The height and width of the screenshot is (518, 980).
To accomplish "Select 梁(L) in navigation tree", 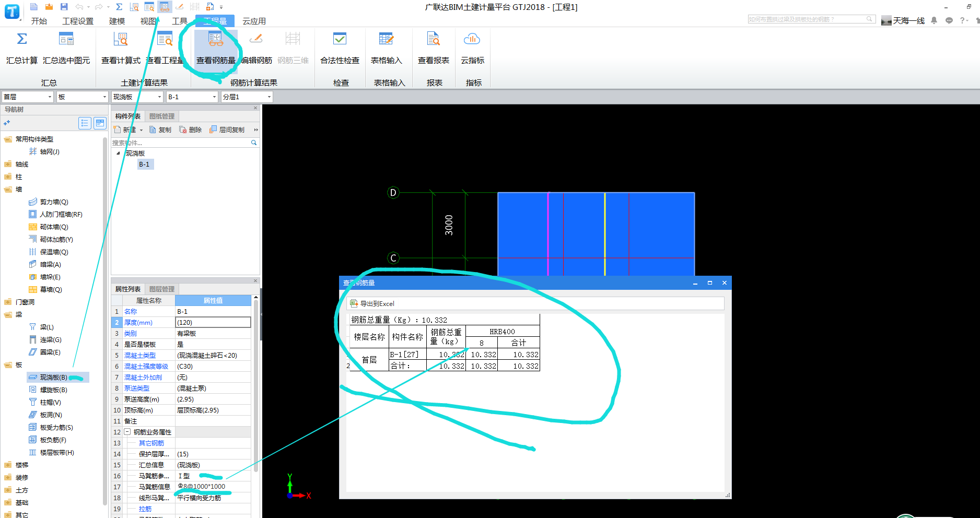I will 46,327.
